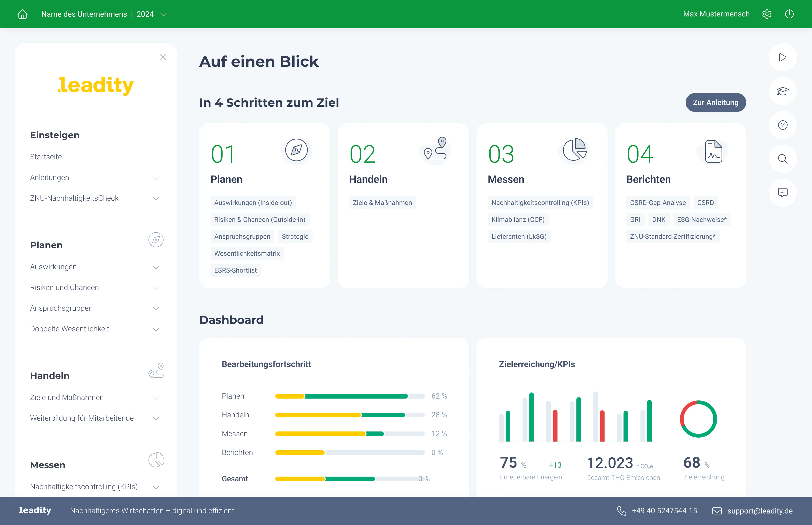Open the video tutorial via the play icon
This screenshot has height=525, width=812.
point(782,57)
